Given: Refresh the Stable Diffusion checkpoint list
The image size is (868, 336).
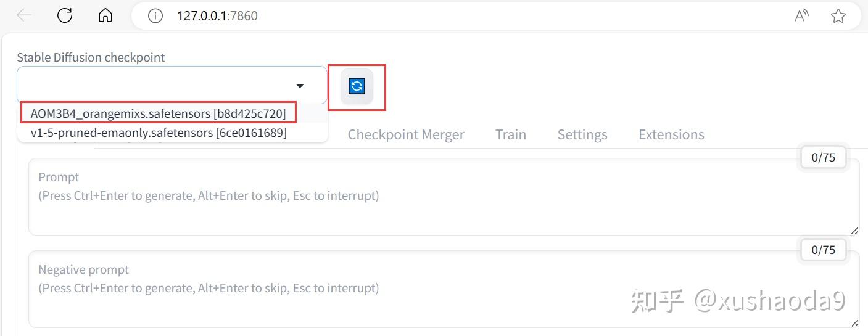Looking at the screenshot, I should [357, 86].
